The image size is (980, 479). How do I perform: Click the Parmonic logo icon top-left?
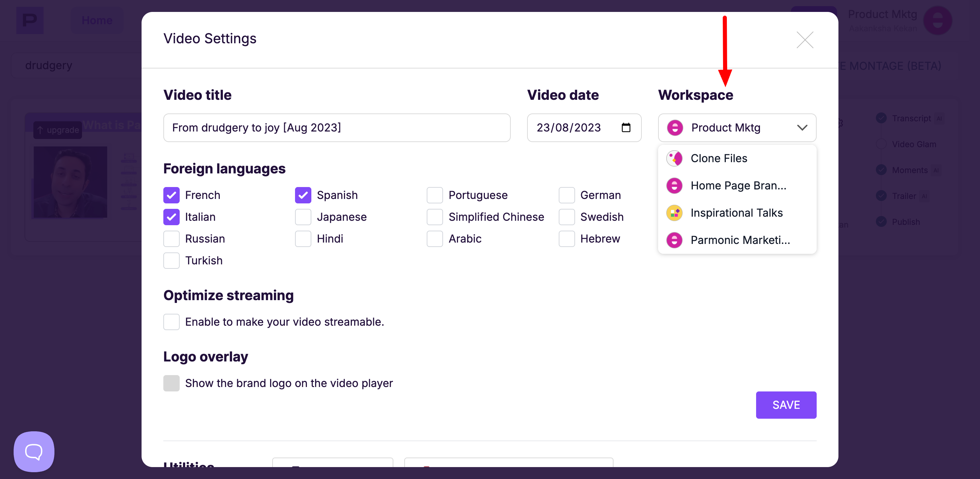point(30,20)
